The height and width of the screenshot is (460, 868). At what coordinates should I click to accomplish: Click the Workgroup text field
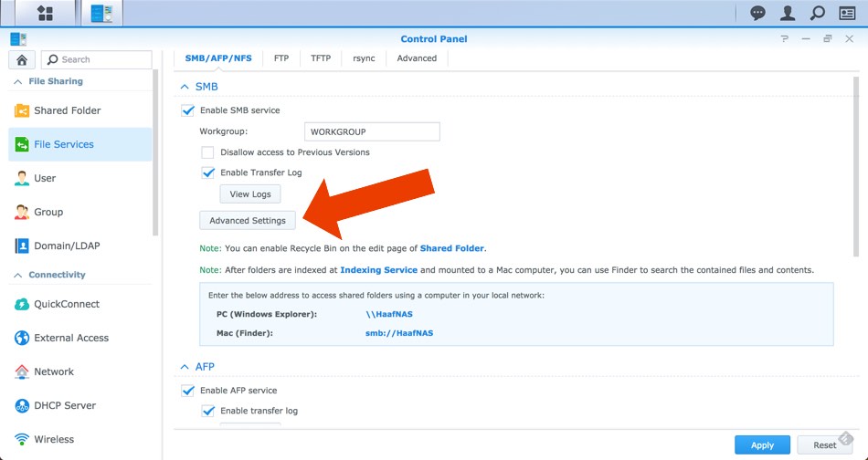tap(372, 131)
